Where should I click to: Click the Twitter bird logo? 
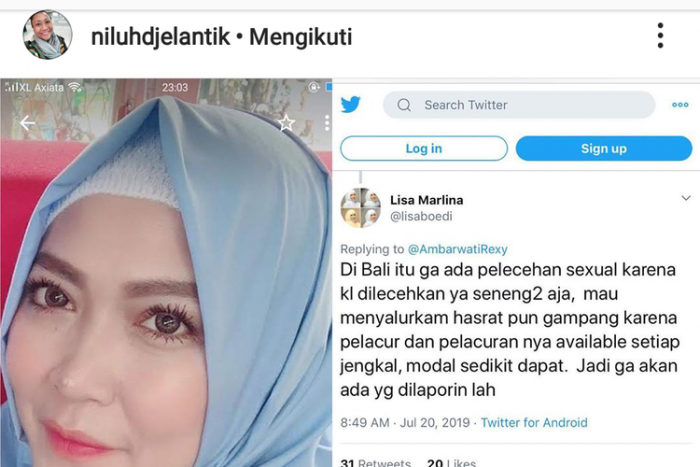tap(350, 104)
